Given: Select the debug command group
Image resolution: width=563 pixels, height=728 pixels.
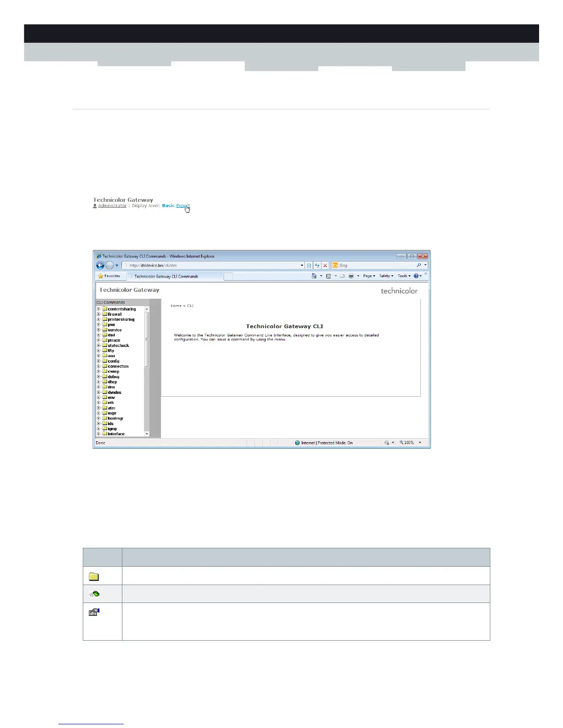Looking at the screenshot, I should 114,377.
